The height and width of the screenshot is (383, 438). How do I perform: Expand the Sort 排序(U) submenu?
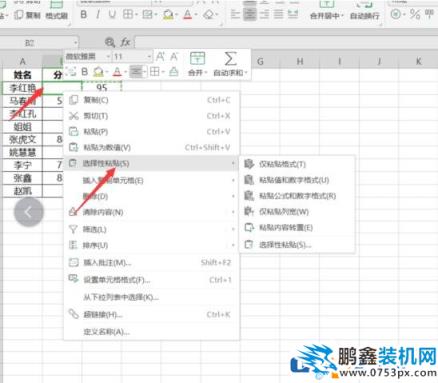[x=151, y=245]
